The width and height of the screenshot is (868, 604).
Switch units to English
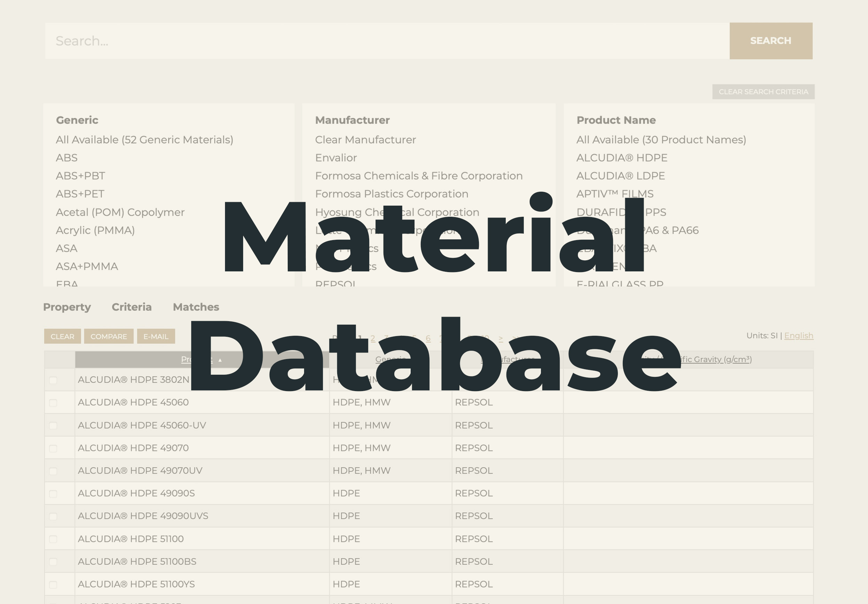798,335
